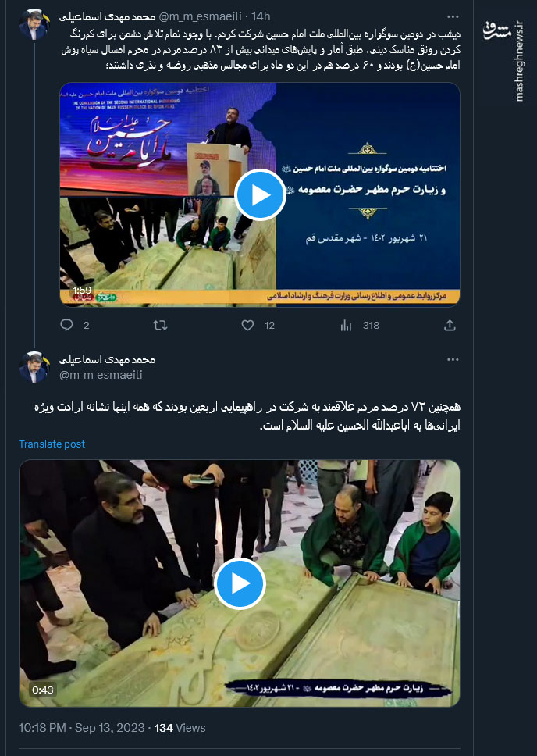
Task: Click the share upload icon on first tweet
Action: point(450,326)
